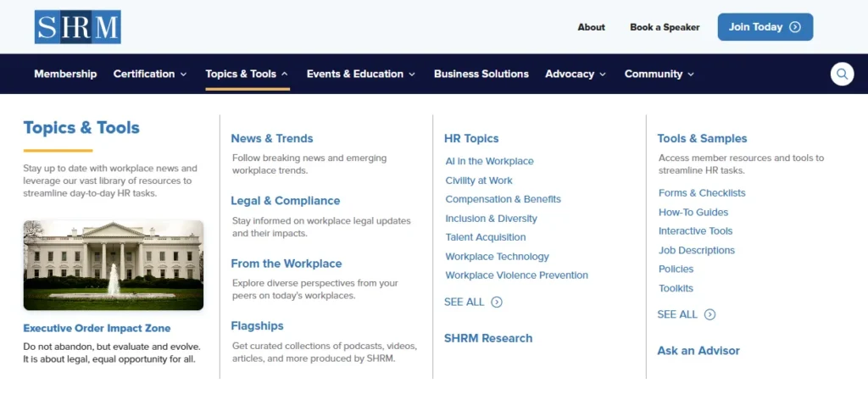Click SEE ALL under HR Topics
This screenshot has height=394, width=868.
464,302
